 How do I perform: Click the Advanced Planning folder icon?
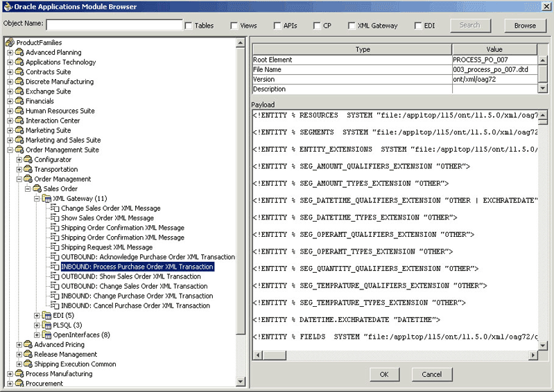(19, 52)
